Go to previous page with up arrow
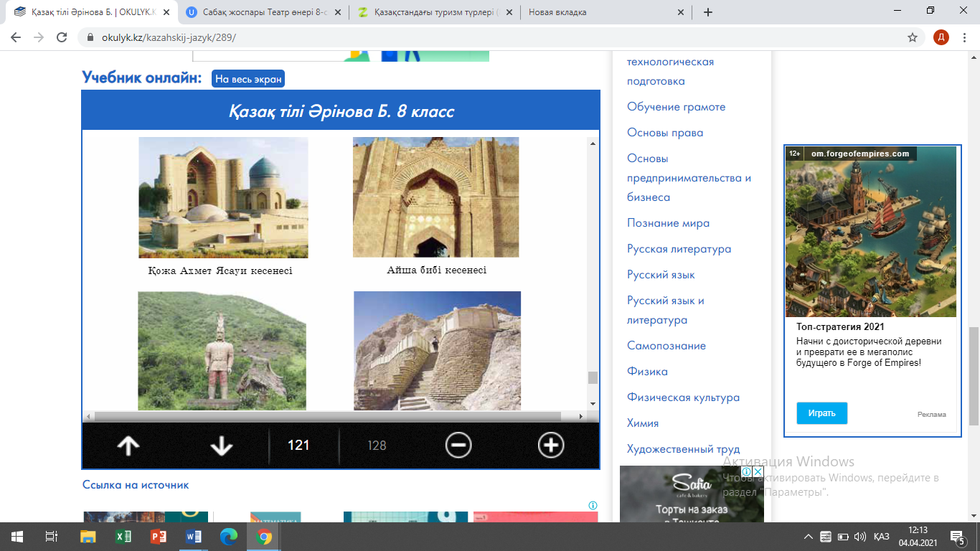The width and height of the screenshot is (980, 551). point(128,446)
